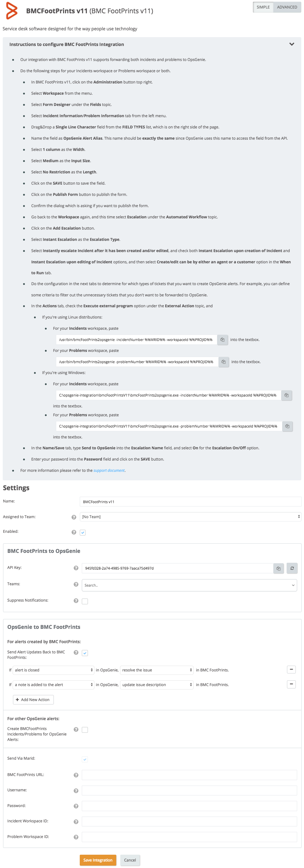Switch to the ADVANCED tab
The height and width of the screenshot is (868, 304).
(287, 7)
